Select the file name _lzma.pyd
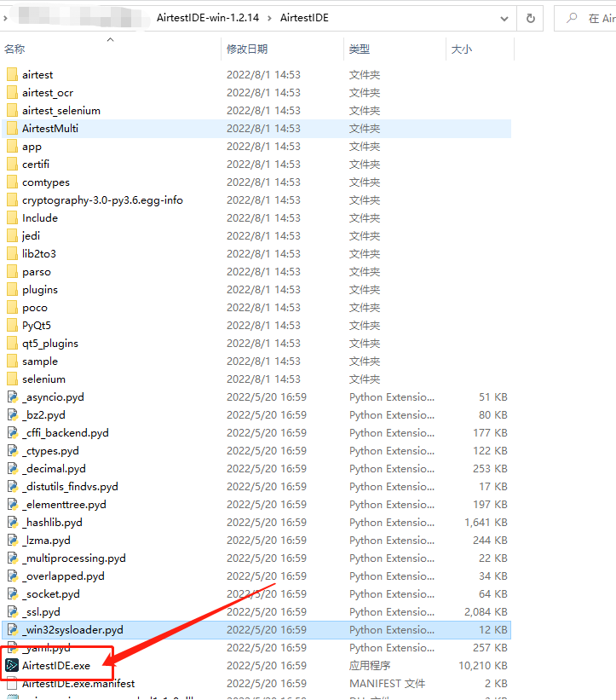616x700 pixels. click(x=46, y=541)
